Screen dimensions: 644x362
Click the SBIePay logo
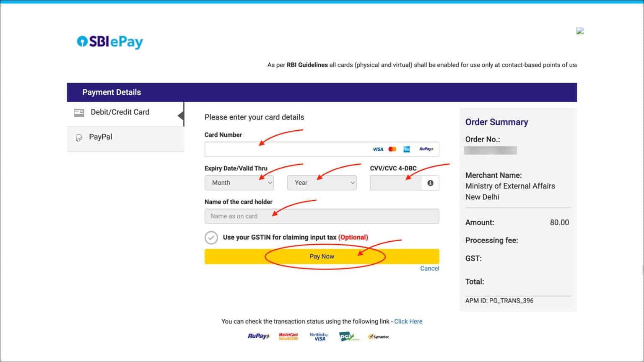click(x=110, y=41)
